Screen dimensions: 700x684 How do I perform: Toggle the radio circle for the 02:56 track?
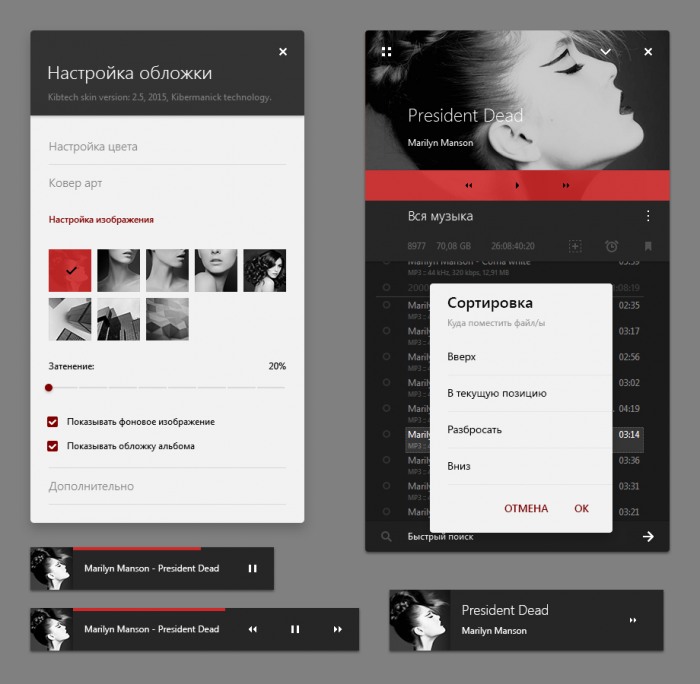click(x=387, y=357)
